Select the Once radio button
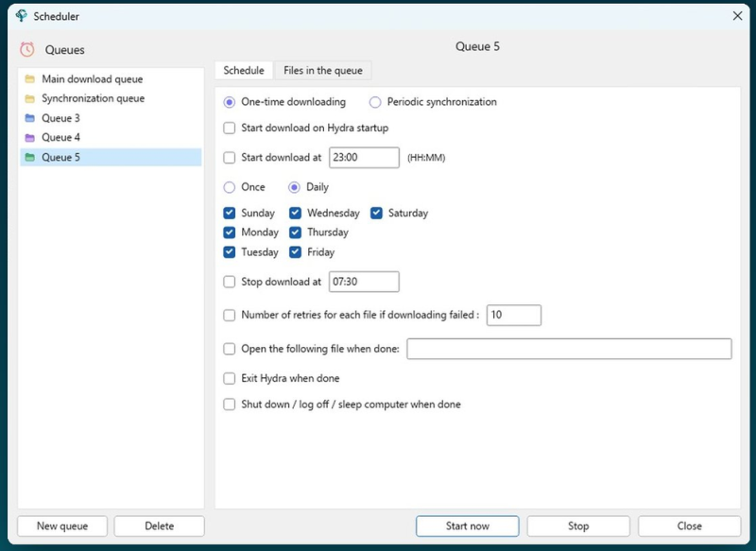The height and width of the screenshot is (551, 756). click(230, 187)
